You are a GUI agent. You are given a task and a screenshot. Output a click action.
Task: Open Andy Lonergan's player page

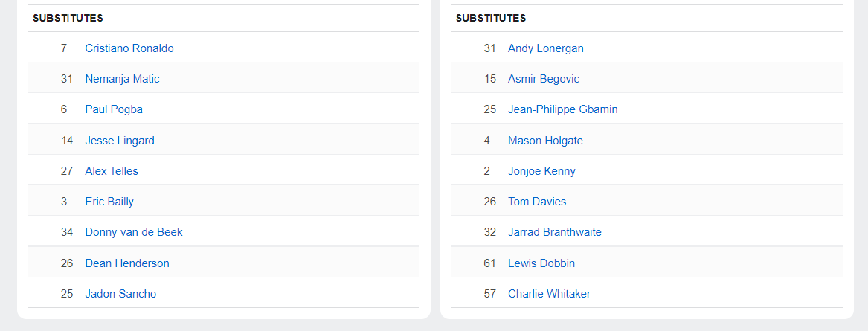pyautogui.click(x=546, y=48)
